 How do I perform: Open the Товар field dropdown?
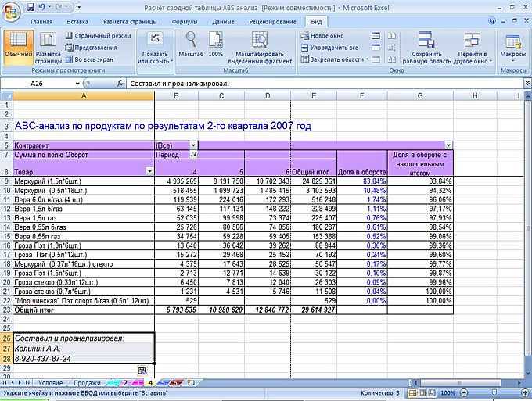click(x=149, y=171)
